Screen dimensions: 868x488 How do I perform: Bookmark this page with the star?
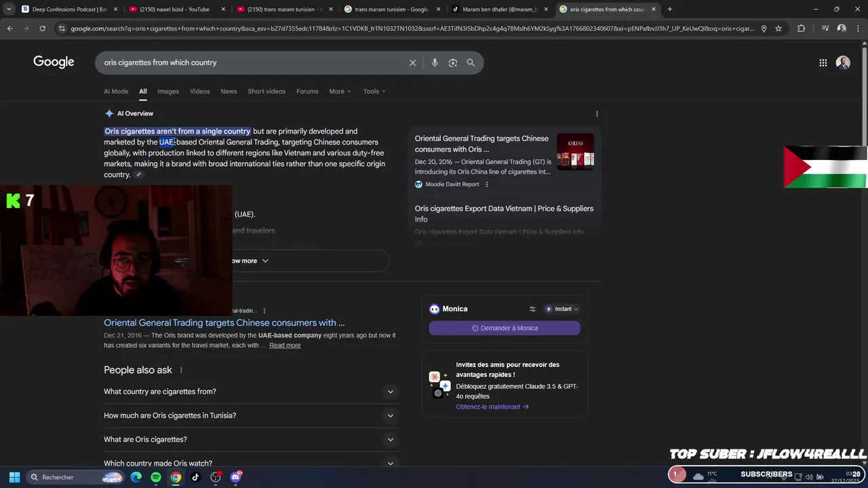pyautogui.click(x=778, y=28)
